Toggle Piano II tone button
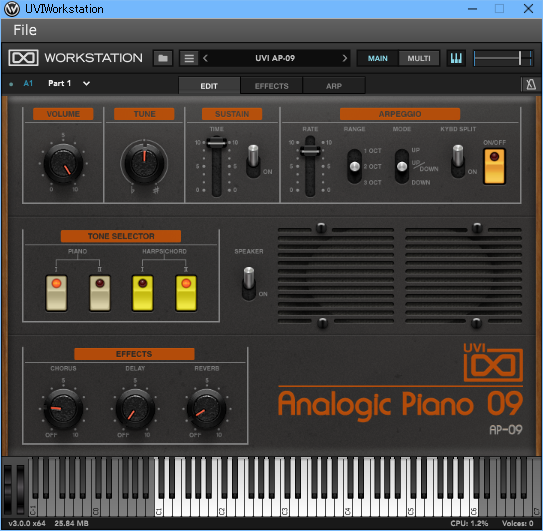 (100, 293)
